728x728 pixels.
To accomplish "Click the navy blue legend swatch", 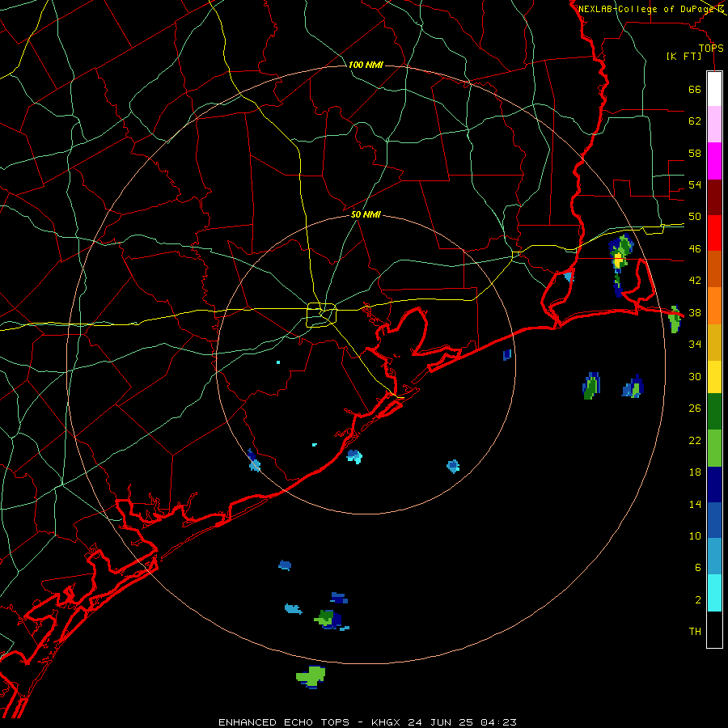I will click(714, 485).
